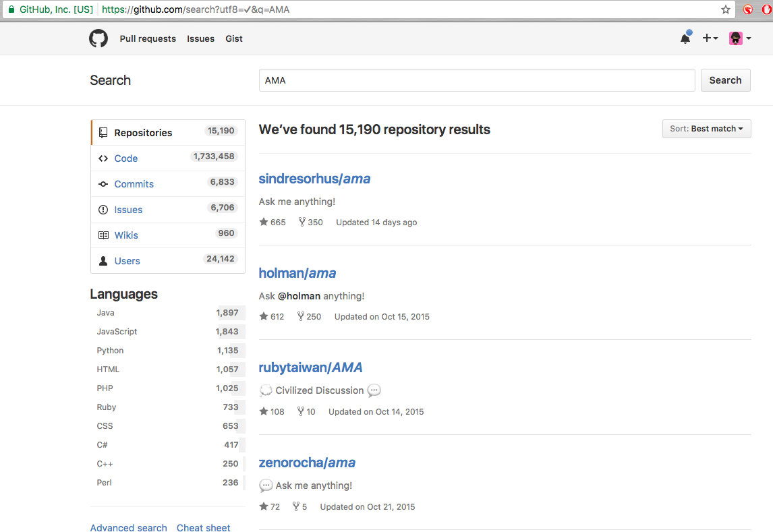Viewport: 773px width, 532px height.
Task: Filter results by PHP language
Action: click(167, 388)
